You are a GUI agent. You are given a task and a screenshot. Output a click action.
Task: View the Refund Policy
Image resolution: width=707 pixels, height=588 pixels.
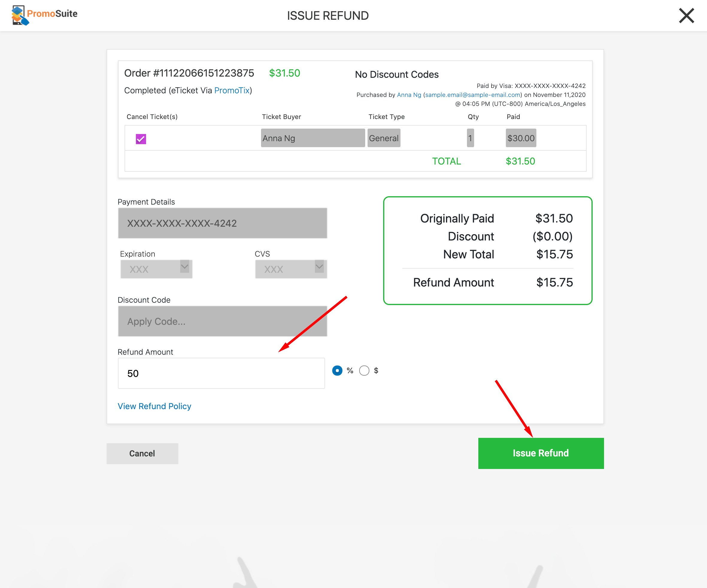coord(154,406)
